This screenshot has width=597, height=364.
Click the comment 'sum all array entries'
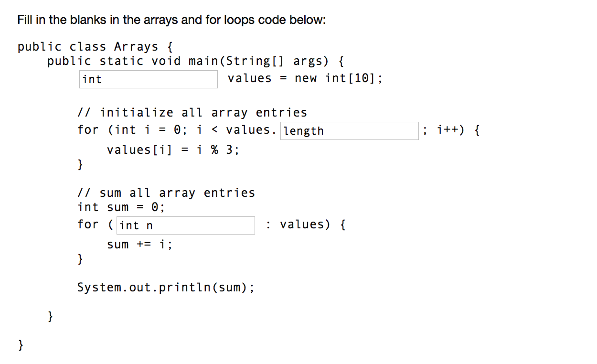pos(166,193)
